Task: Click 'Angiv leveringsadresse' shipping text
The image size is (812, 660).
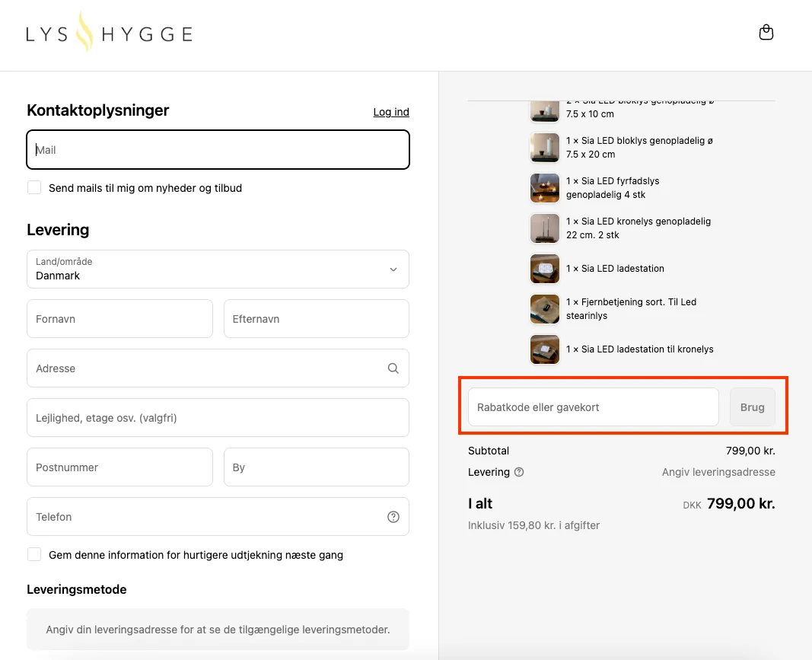Action: click(x=718, y=472)
